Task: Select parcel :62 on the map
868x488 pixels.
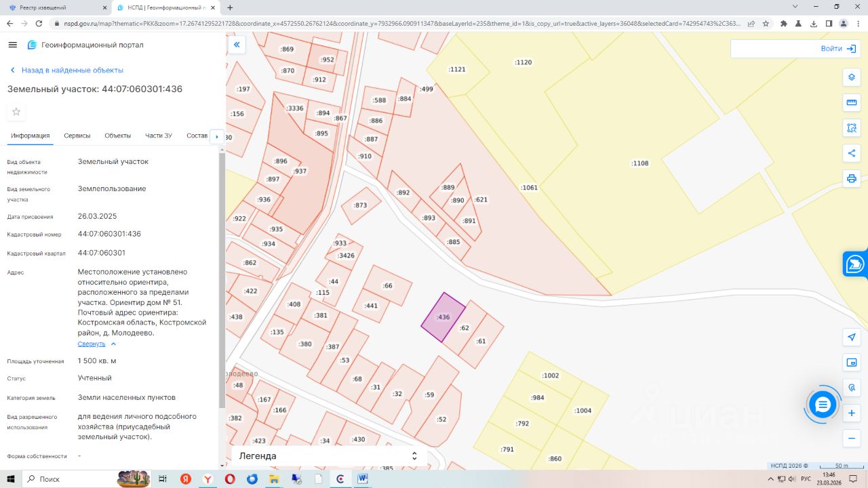Action: point(464,328)
